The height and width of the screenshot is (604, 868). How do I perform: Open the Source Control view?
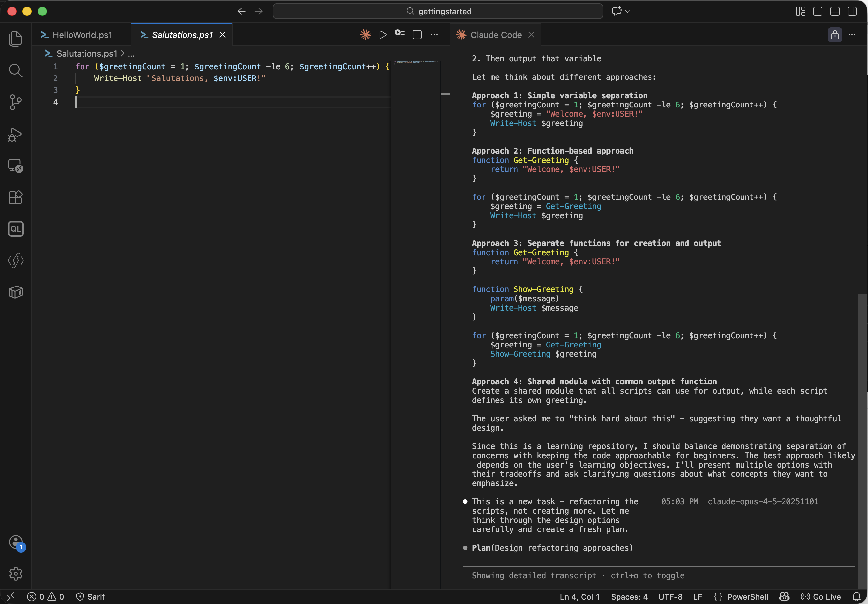[16, 102]
